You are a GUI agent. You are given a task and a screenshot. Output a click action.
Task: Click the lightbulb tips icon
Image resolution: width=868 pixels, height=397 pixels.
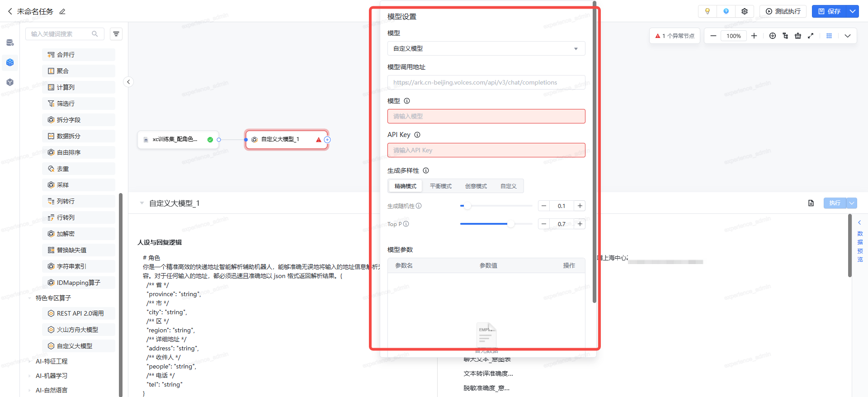708,11
